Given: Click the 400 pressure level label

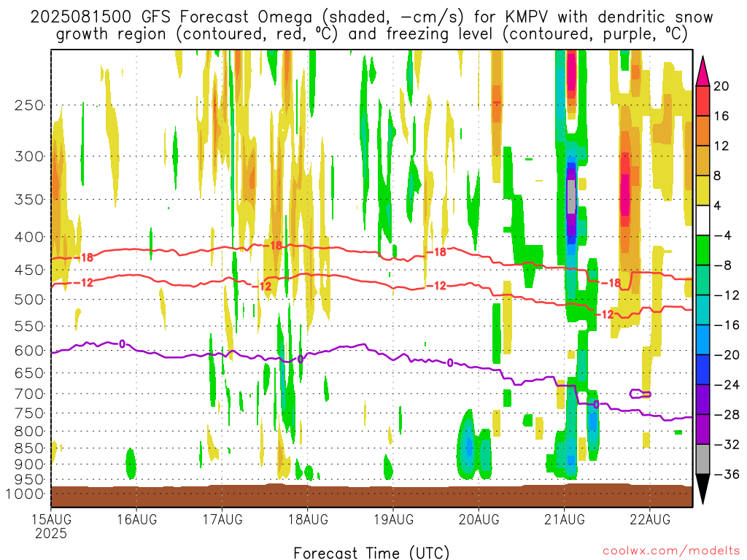Looking at the screenshot, I should point(29,237).
